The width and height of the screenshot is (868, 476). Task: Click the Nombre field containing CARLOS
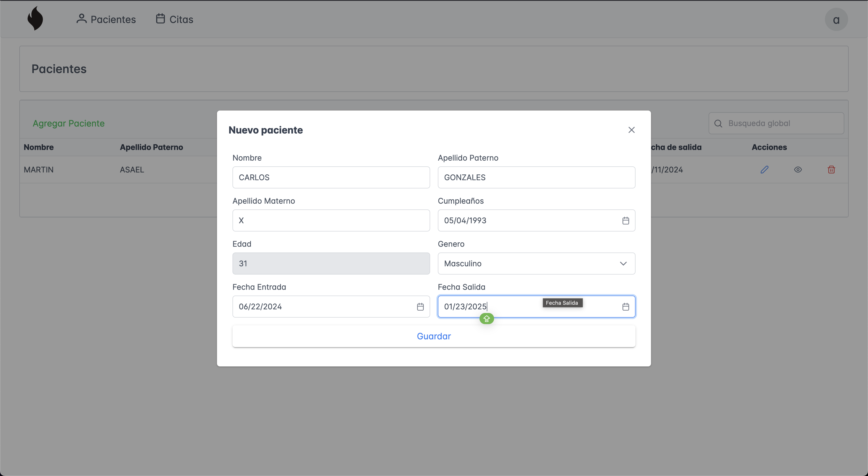tap(331, 177)
